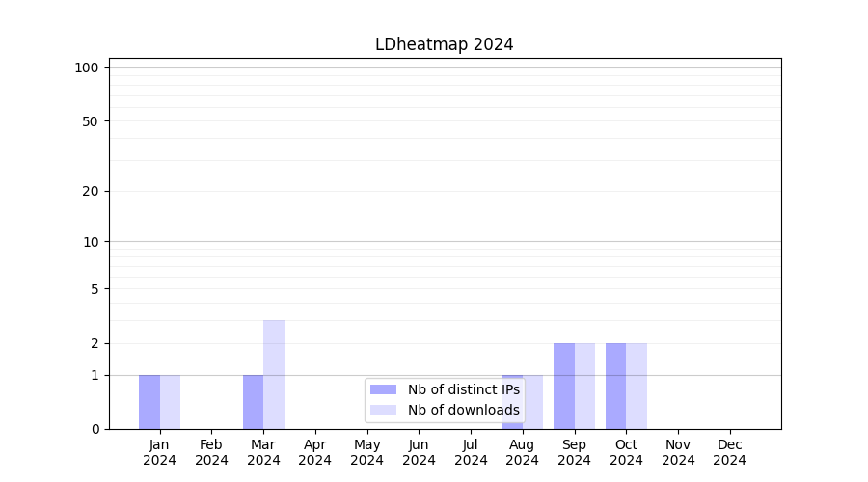The image size is (868, 482).
Task: Click the March downloads bar
Action: tap(274, 374)
